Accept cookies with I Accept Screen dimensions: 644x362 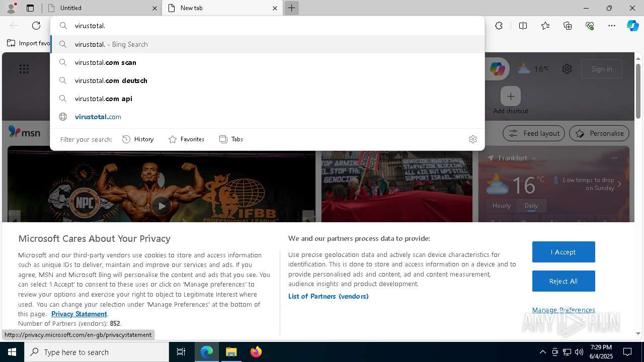click(563, 252)
